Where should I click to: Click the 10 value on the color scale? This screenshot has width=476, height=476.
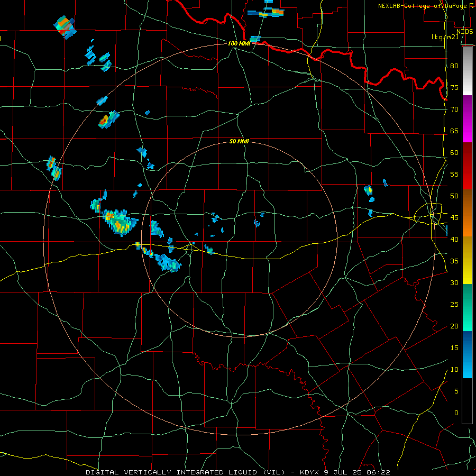454,370
